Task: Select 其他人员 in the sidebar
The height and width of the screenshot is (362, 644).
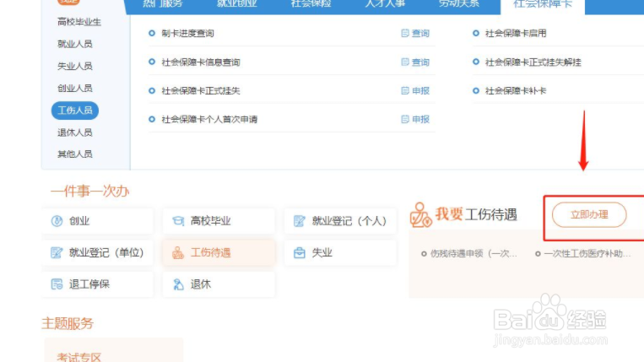Action: [x=75, y=154]
